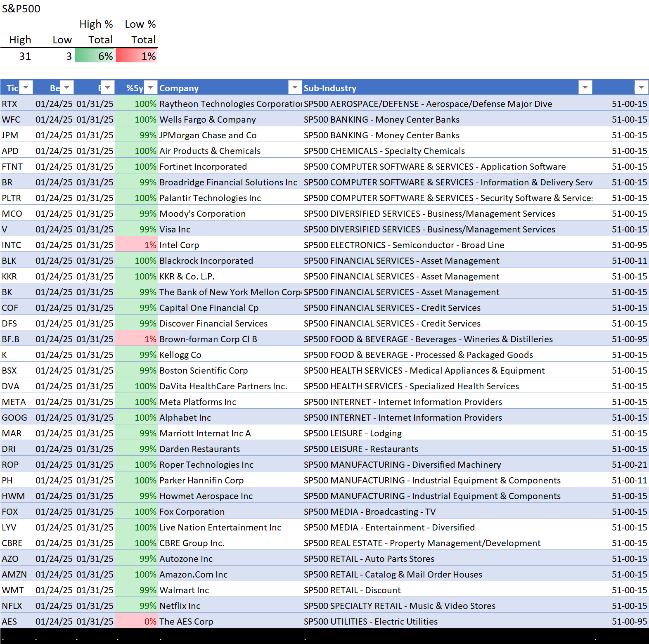Click the CBRE ticker cell
Image resolution: width=649 pixels, height=644 pixels.
(17, 543)
